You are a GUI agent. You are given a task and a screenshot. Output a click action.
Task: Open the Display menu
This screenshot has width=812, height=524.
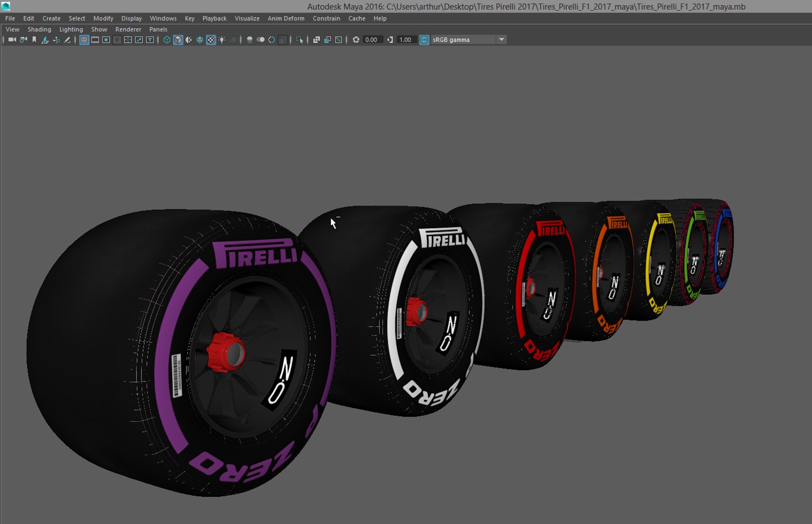pos(132,18)
